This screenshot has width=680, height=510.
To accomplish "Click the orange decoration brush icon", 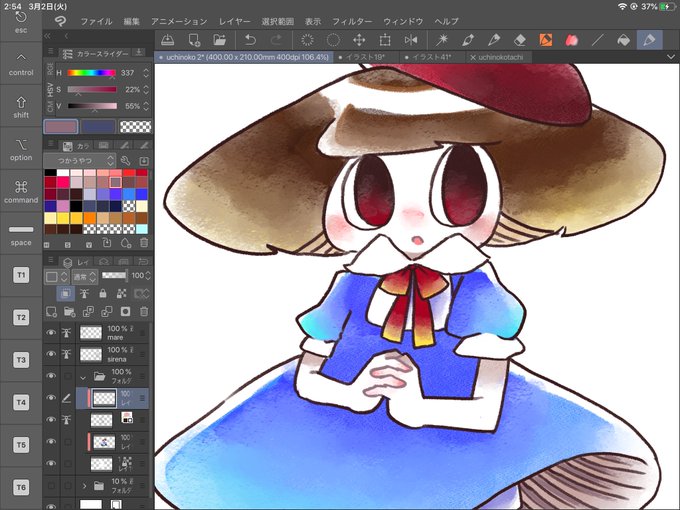I will (x=546, y=40).
